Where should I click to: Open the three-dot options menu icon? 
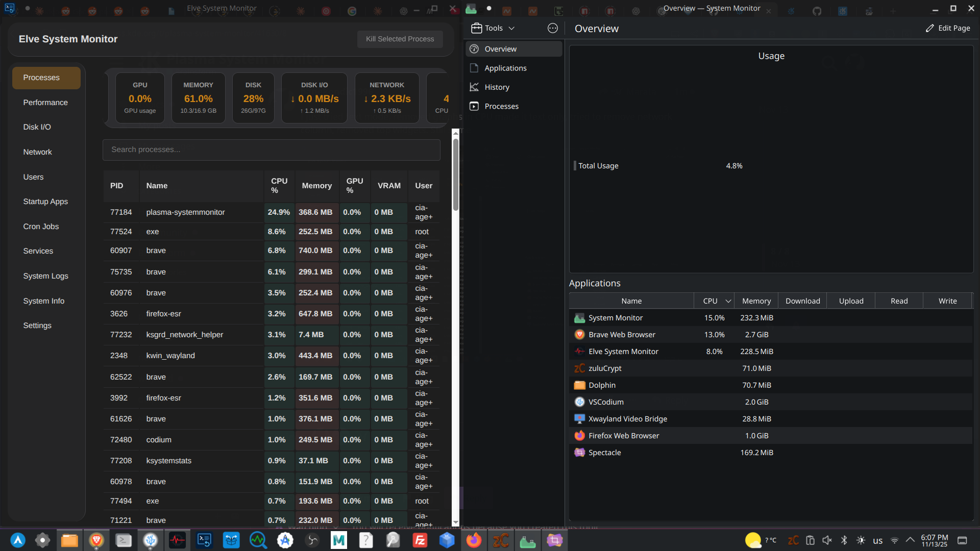pyautogui.click(x=553, y=28)
